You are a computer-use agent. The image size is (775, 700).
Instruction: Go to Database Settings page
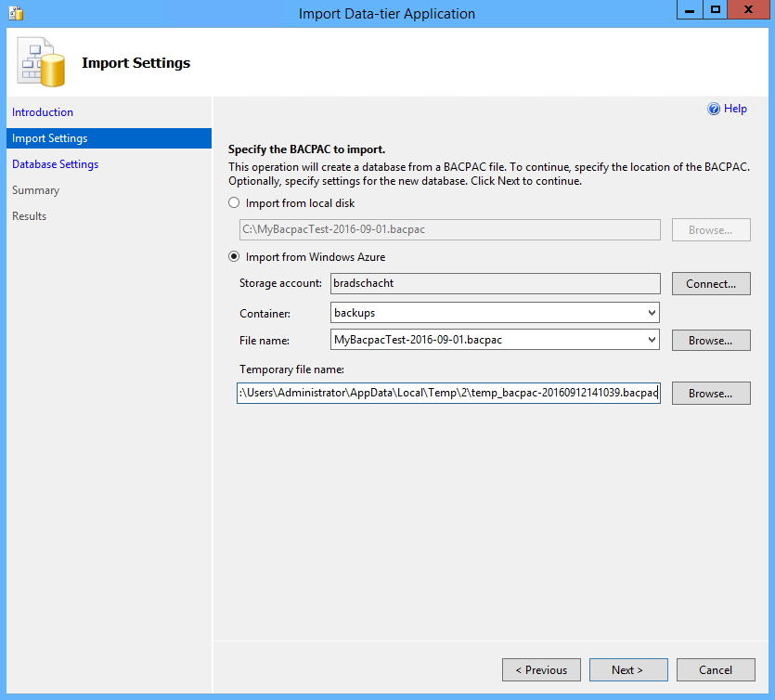click(x=55, y=164)
